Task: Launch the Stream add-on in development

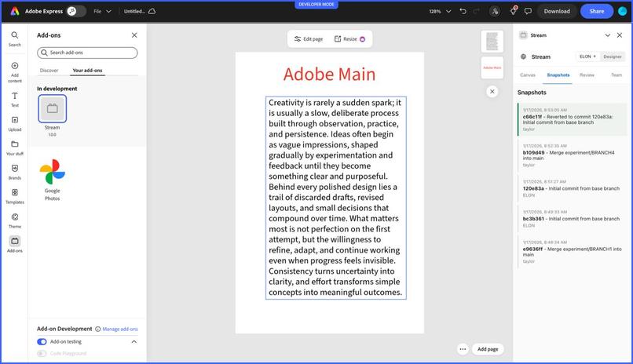Action: 53,108
